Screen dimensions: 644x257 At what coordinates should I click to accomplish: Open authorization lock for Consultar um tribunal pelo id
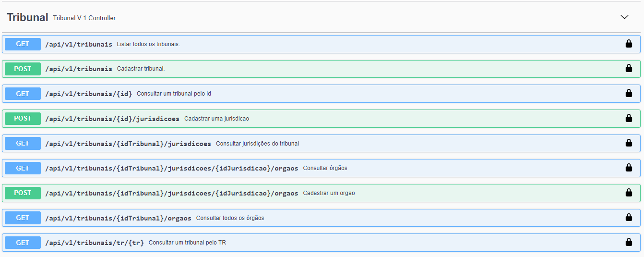tap(628, 93)
